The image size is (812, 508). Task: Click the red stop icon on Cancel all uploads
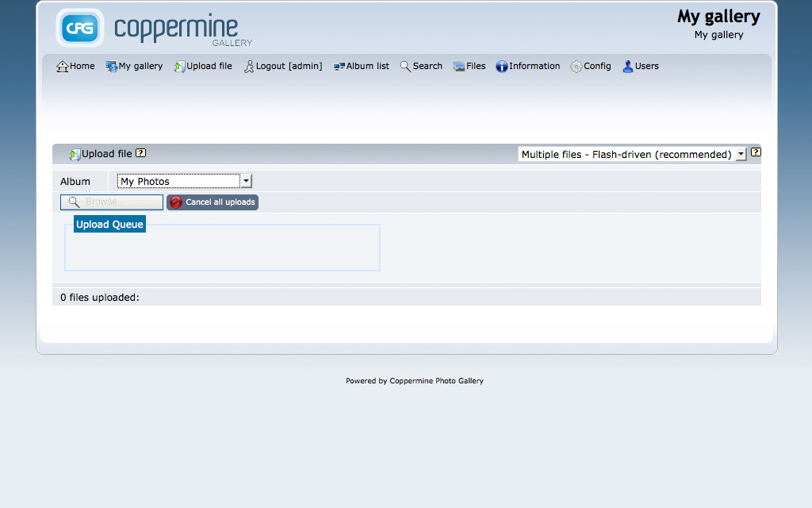pyautogui.click(x=175, y=202)
